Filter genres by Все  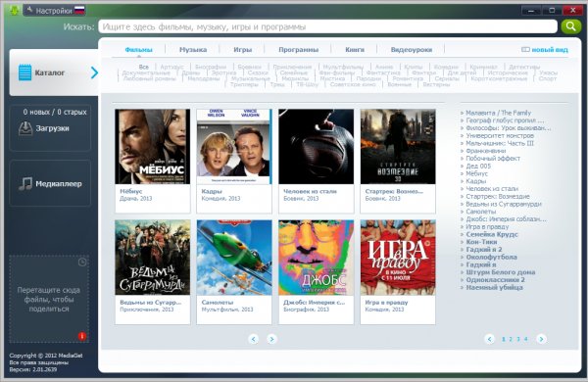pos(144,67)
